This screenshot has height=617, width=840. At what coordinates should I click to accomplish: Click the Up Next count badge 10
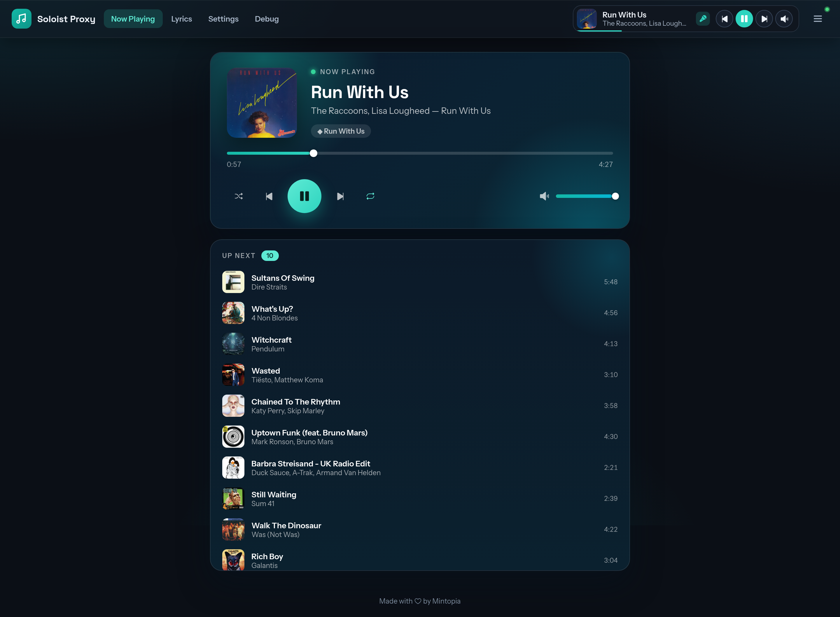tap(270, 255)
